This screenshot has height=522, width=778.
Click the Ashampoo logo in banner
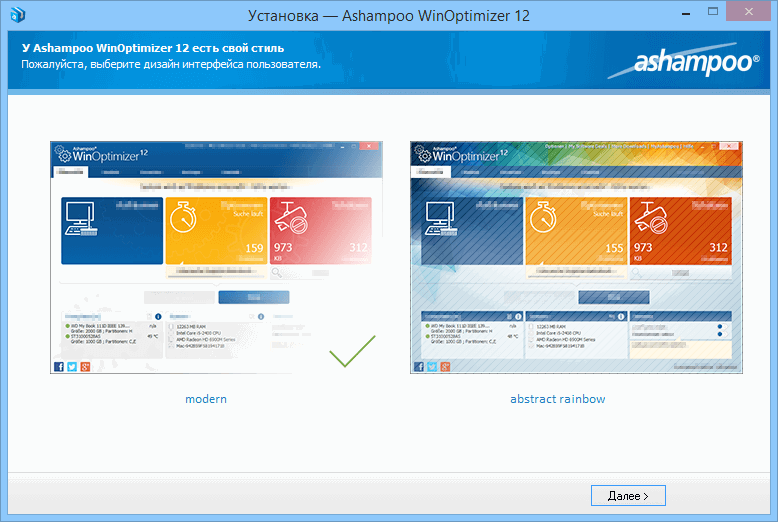[x=684, y=62]
